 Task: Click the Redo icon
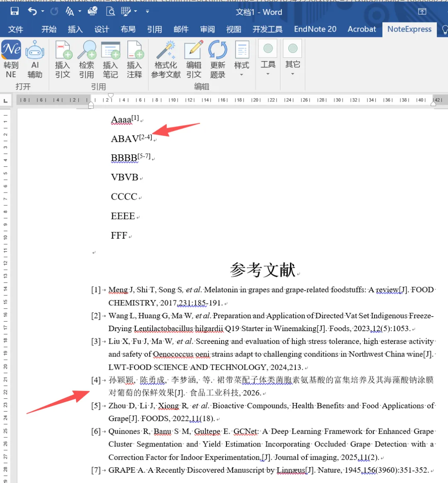click(x=54, y=11)
